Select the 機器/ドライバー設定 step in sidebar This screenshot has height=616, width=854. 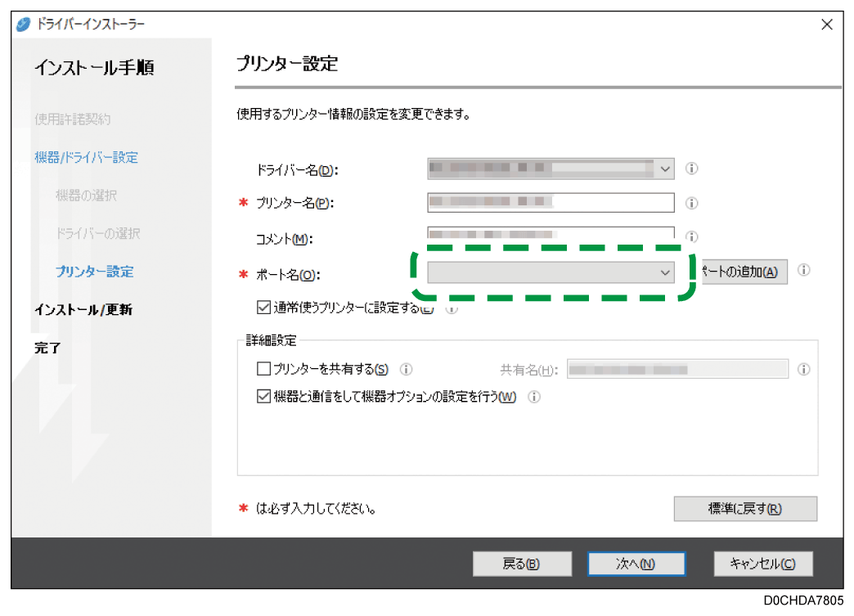click(x=86, y=157)
